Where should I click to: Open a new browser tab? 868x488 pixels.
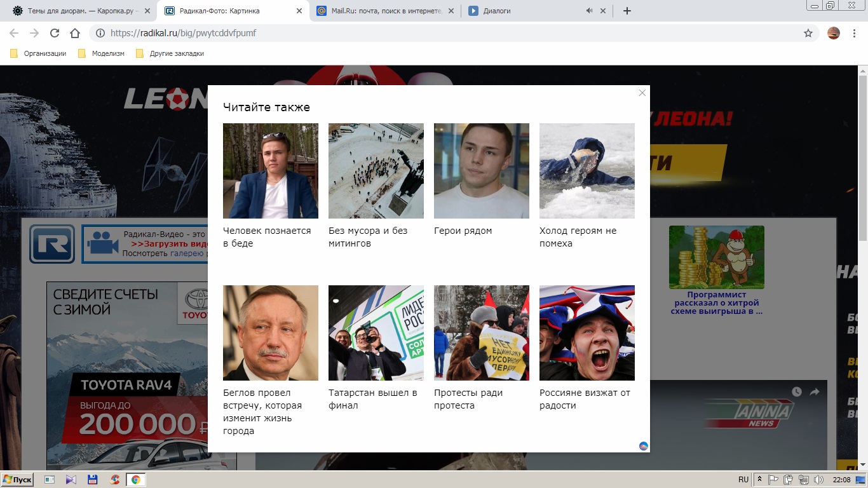627,11
